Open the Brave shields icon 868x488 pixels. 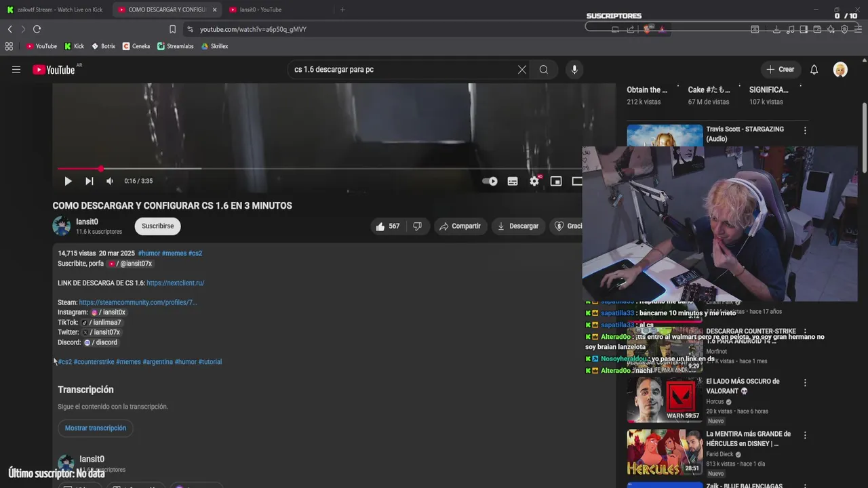(x=647, y=29)
